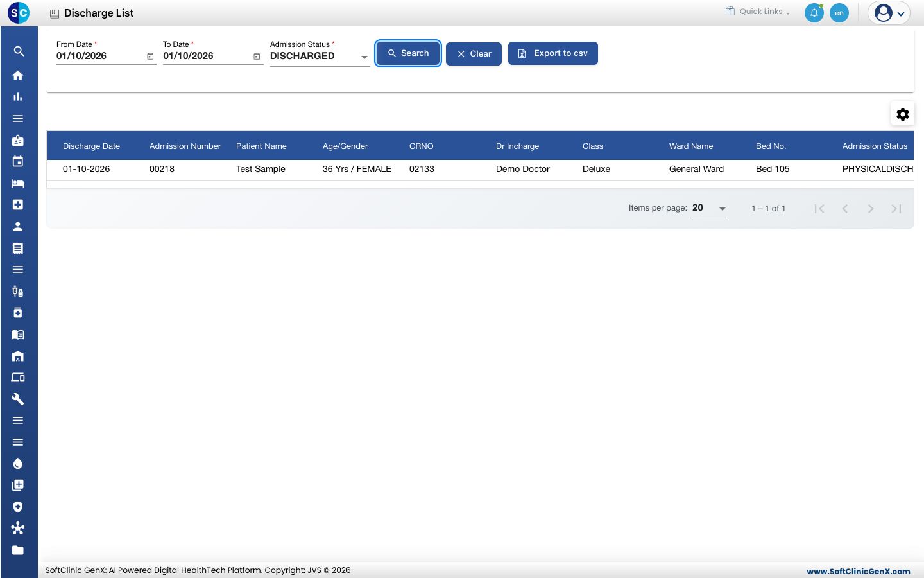924x578 pixels.
Task: Open From Date calendar picker icon
Action: point(150,57)
